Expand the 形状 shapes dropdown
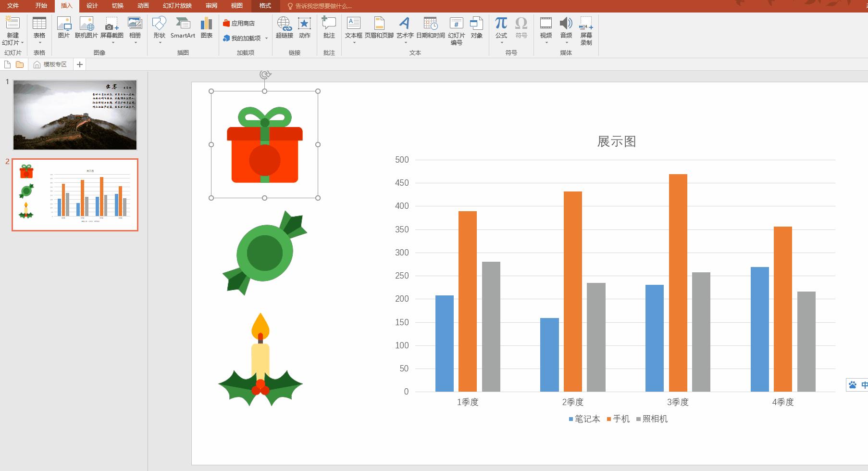The width and height of the screenshot is (868, 471). pyautogui.click(x=160, y=42)
